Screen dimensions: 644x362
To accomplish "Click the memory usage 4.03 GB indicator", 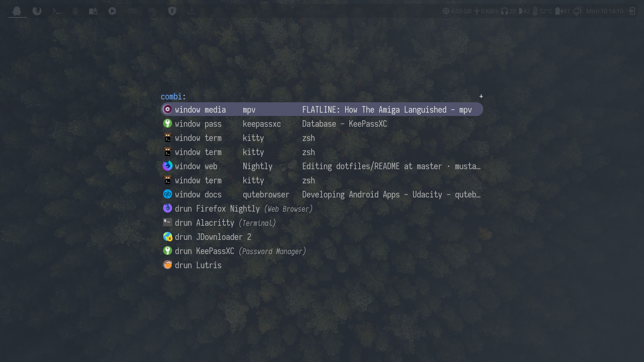I will point(457,11).
